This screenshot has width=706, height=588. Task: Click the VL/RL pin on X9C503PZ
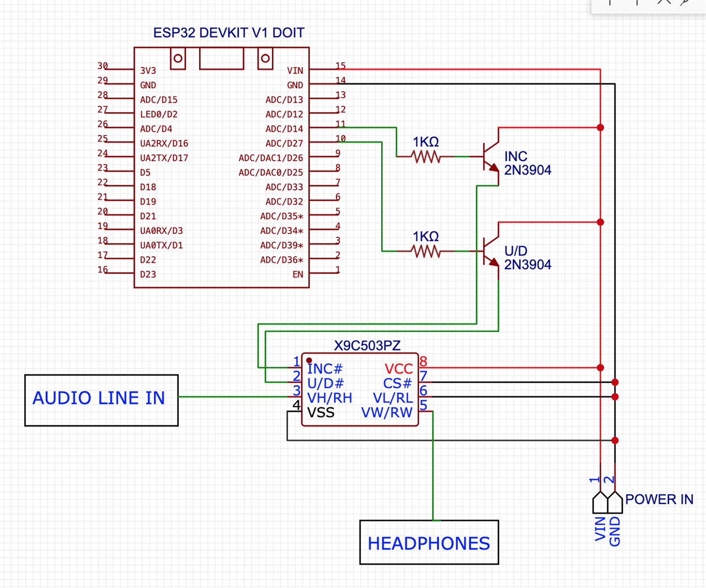[x=393, y=398]
